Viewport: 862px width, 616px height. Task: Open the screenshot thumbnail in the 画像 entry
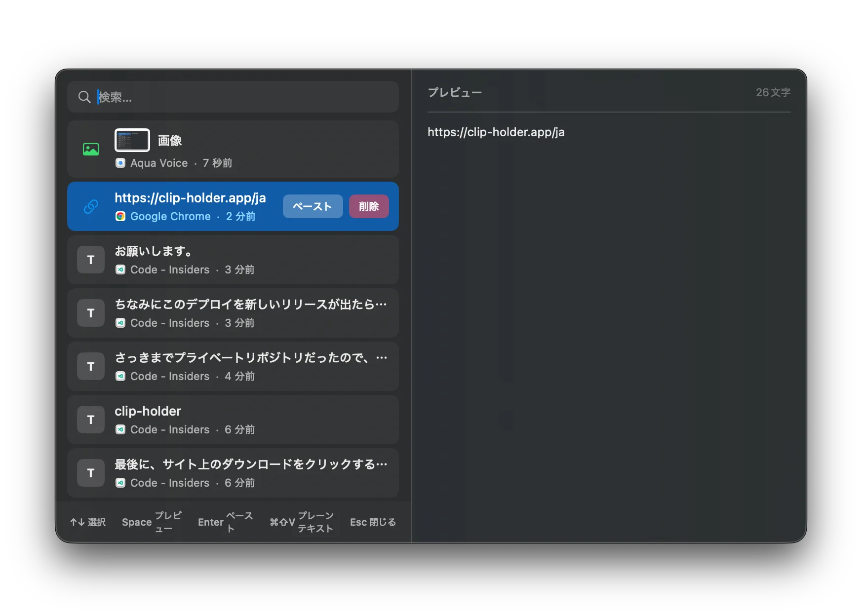click(132, 140)
